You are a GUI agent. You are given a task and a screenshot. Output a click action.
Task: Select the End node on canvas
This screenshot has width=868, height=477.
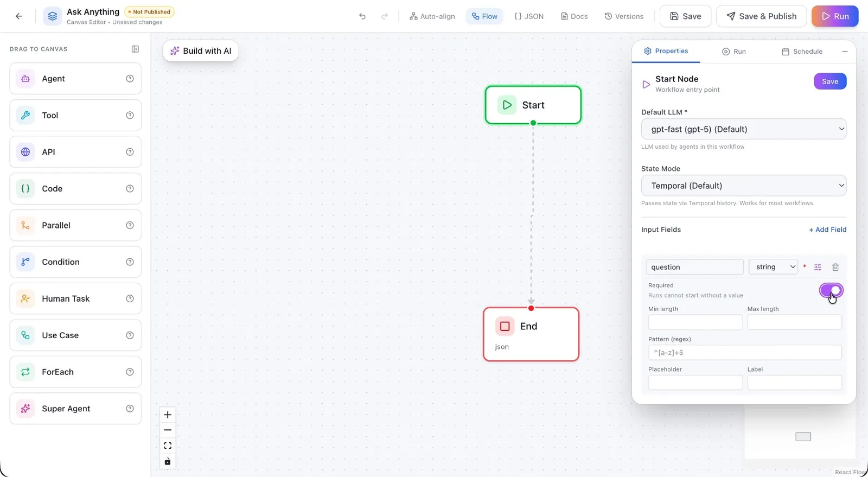click(x=531, y=334)
